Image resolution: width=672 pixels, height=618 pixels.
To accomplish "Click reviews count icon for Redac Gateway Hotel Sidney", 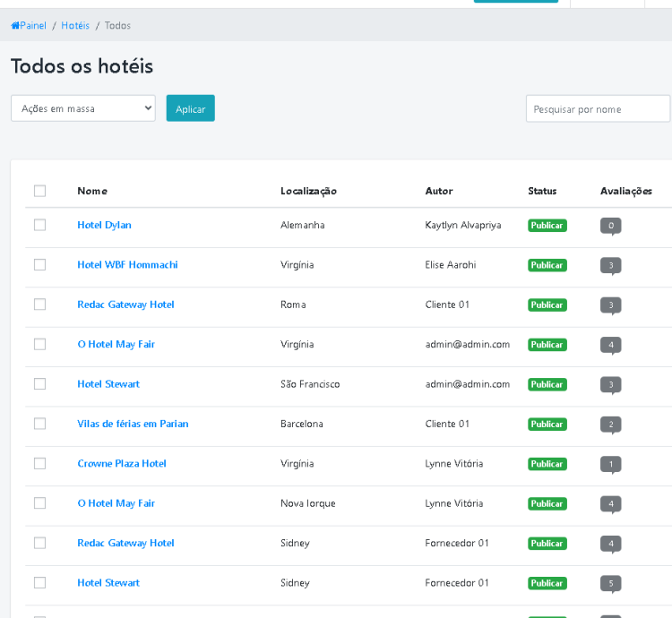I will [x=611, y=545].
